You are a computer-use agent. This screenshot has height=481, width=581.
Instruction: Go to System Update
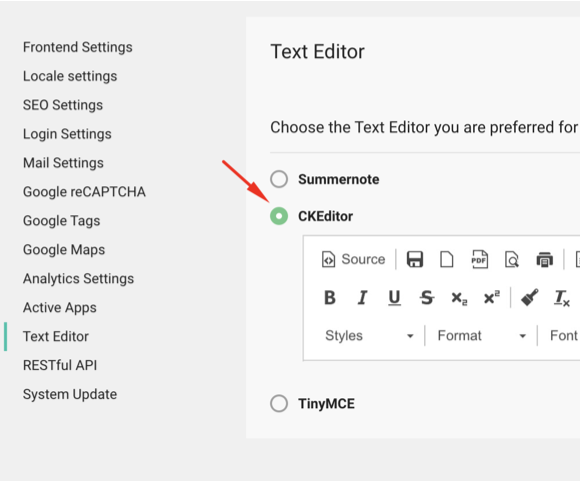[70, 394]
